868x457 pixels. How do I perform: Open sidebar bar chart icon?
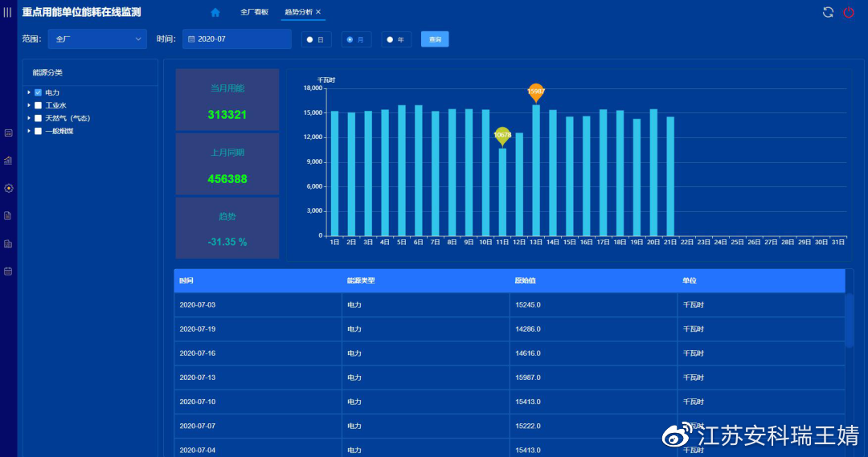8,161
